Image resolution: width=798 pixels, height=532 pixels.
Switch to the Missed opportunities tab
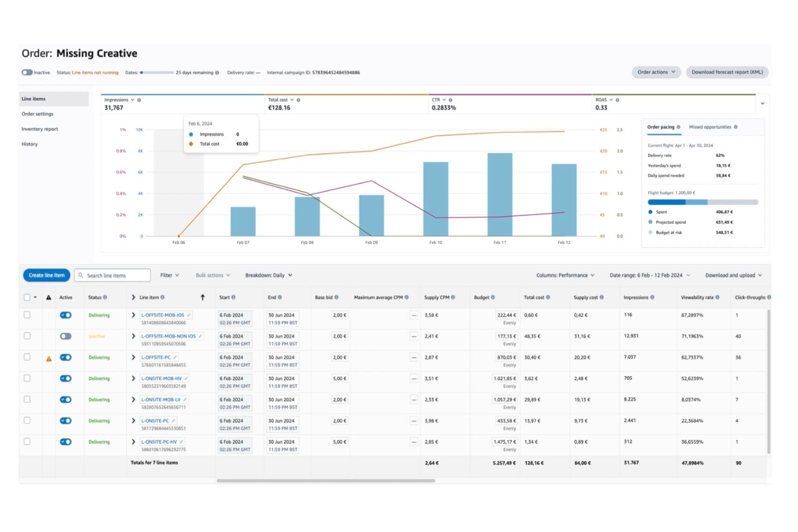(711, 127)
